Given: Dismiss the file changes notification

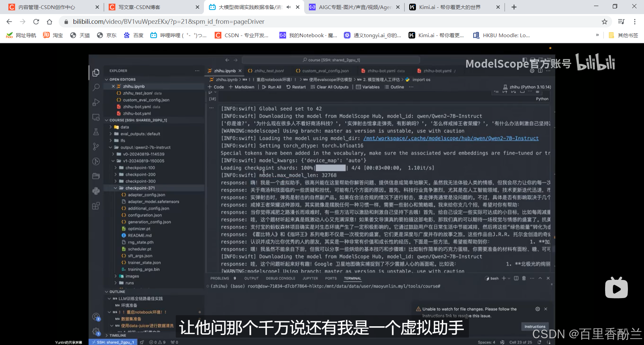Looking at the screenshot, I should click(546, 309).
